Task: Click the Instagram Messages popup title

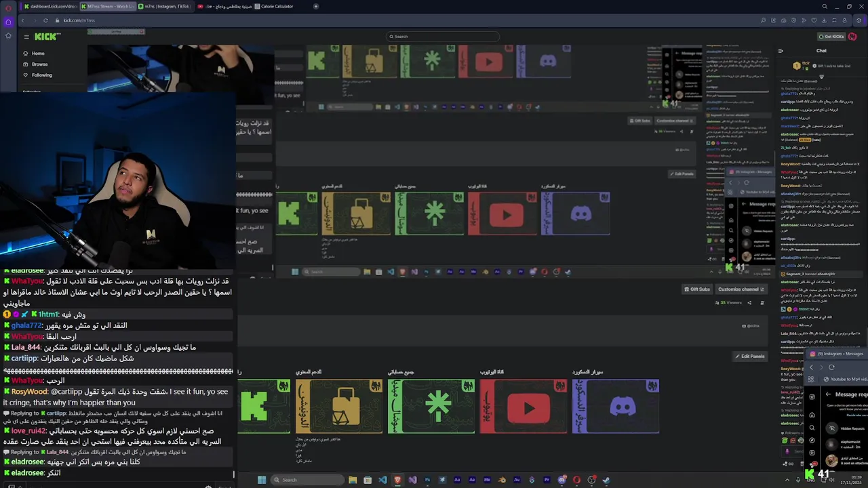Action: (840, 354)
